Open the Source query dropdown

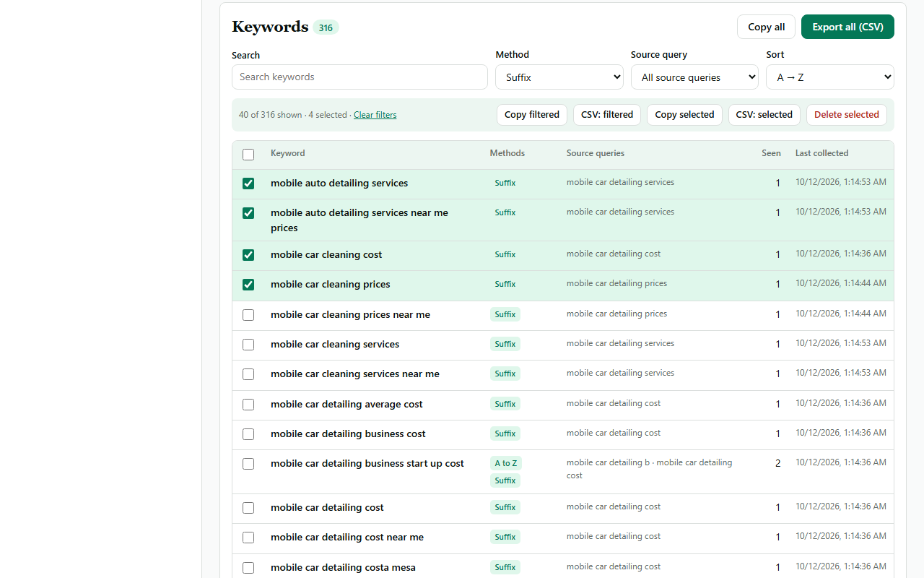pyautogui.click(x=694, y=77)
